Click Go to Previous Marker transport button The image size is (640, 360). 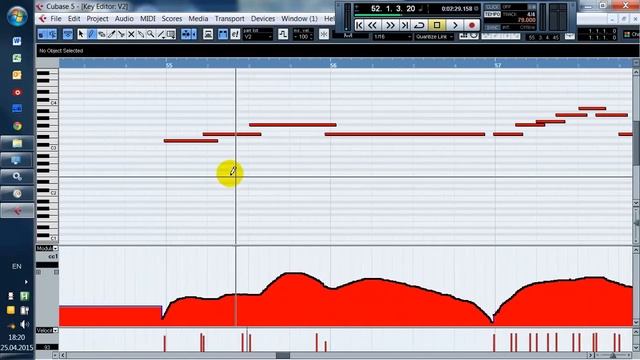[359, 25]
